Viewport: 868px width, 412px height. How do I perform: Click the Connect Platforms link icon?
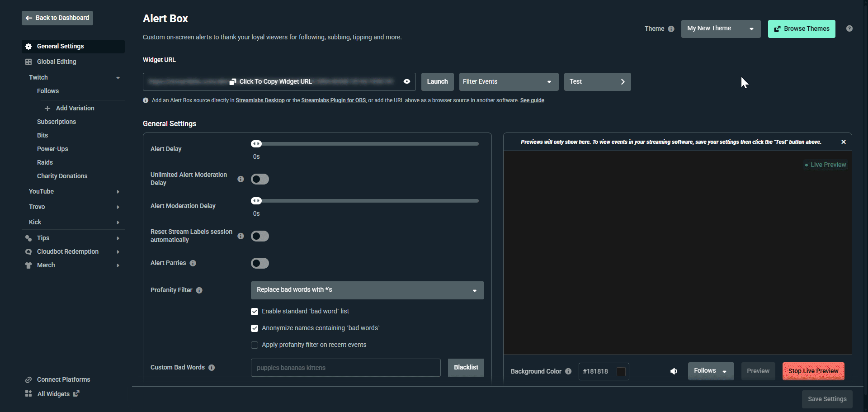pos(28,380)
